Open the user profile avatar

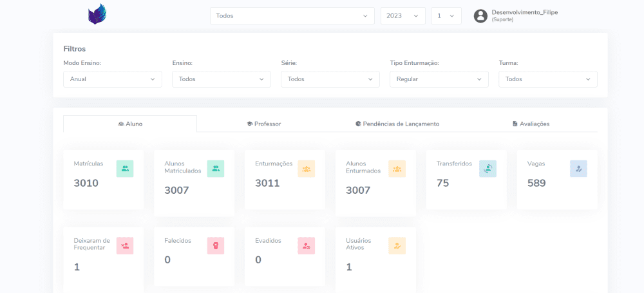pos(480,16)
